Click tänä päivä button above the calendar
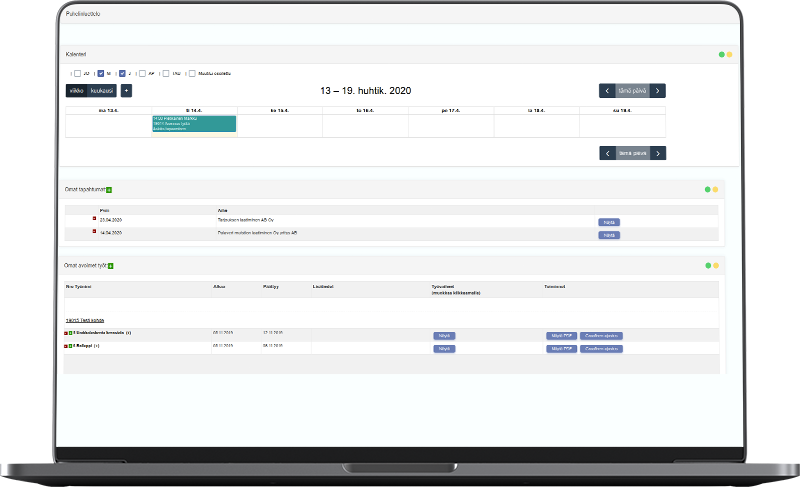 633,91
